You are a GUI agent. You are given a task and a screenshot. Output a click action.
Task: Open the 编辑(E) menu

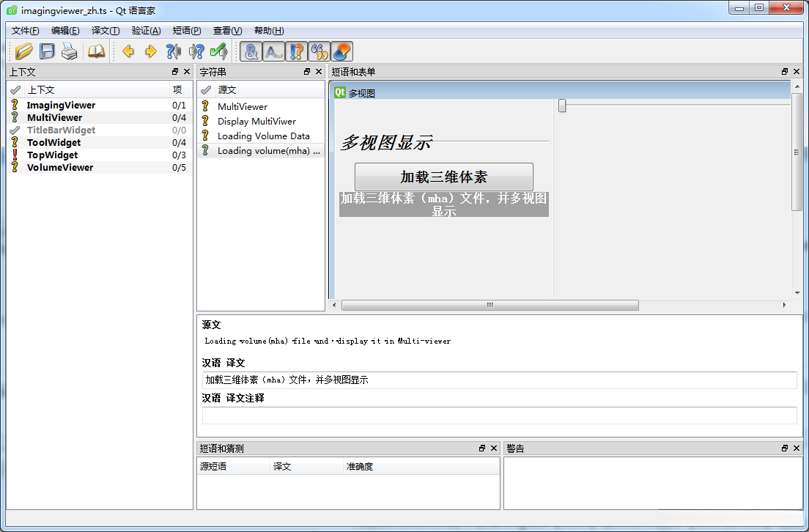click(x=65, y=31)
